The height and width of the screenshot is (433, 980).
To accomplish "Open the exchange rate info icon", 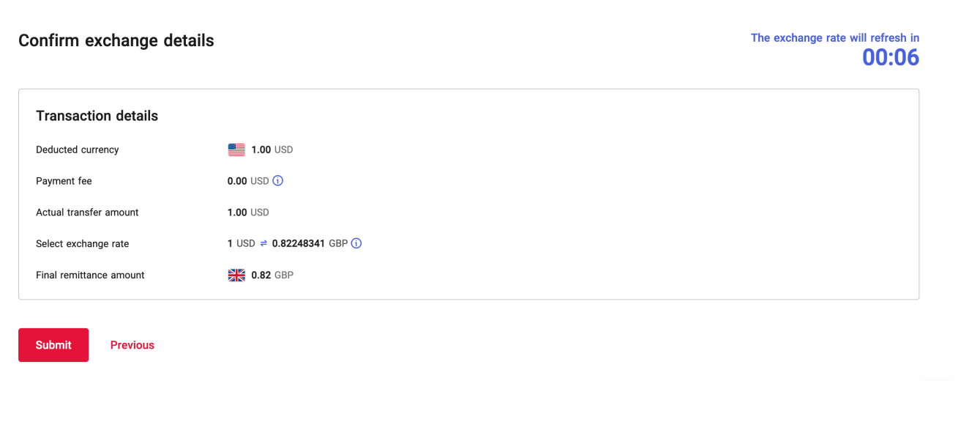I will point(356,244).
